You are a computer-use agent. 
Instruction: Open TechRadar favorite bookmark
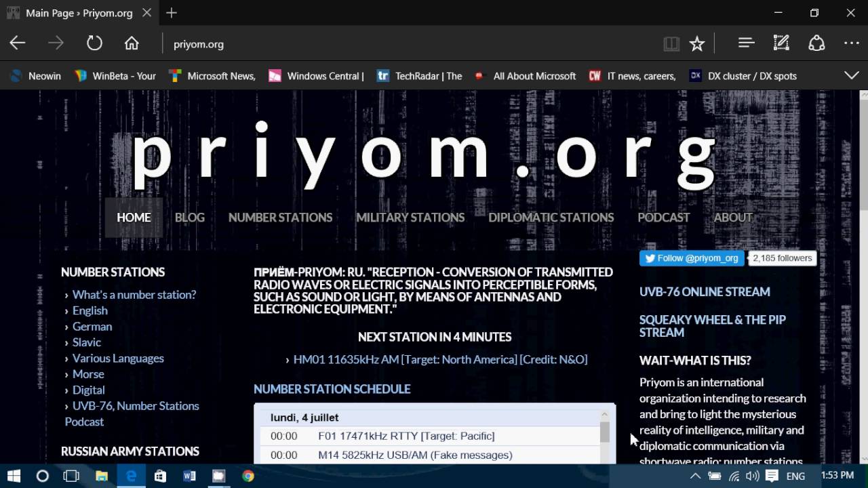pyautogui.click(x=420, y=76)
